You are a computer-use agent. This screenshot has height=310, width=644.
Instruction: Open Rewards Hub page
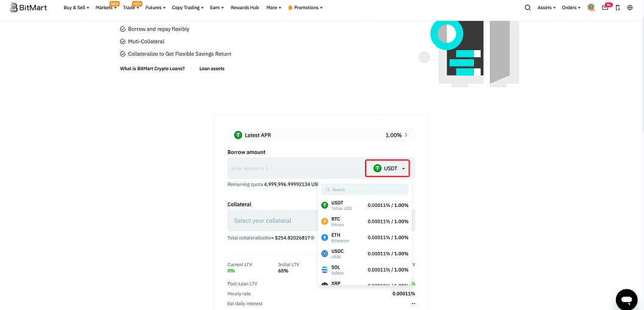click(245, 7)
